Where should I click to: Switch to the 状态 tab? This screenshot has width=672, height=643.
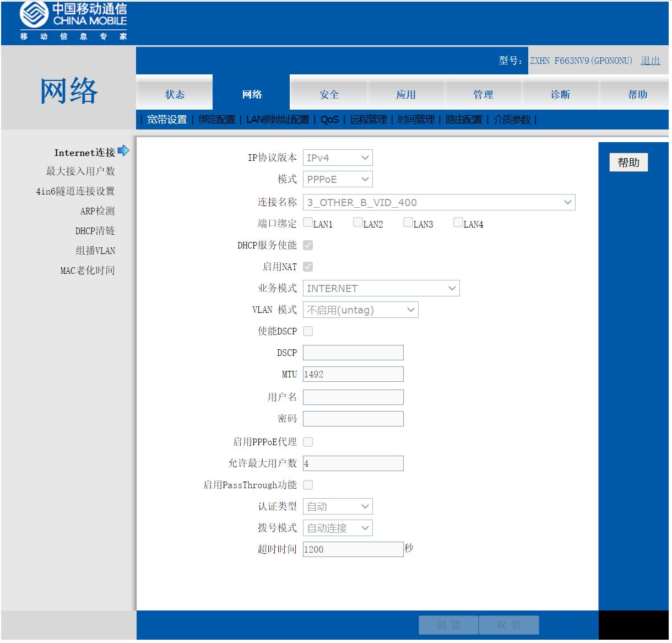click(175, 94)
